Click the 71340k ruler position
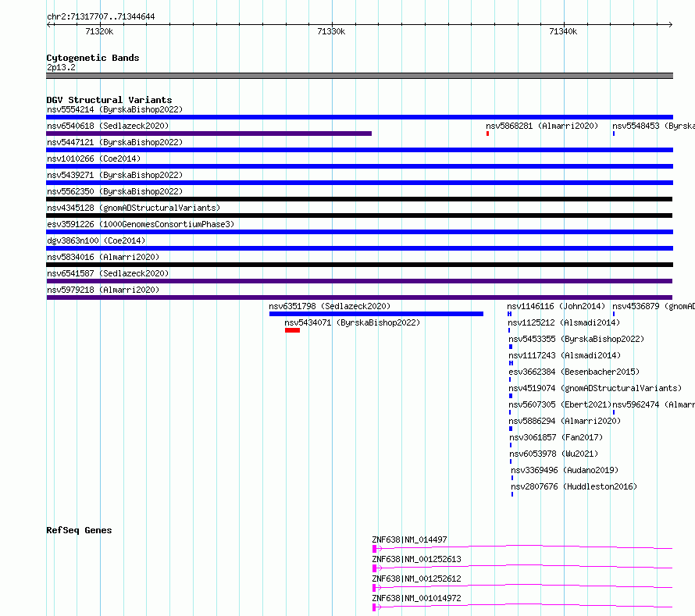Viewport: 695px width, 616px height. click(563, 31)
